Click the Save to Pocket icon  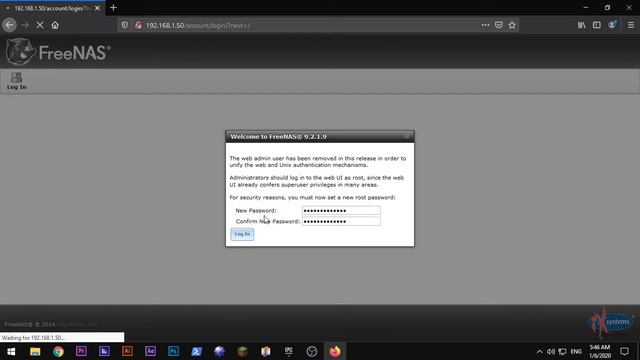pos(498,25)
